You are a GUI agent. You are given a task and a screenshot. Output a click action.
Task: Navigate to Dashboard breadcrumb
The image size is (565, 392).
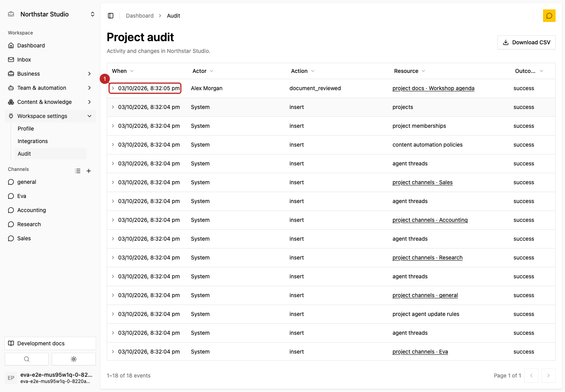[x=140, y=16]
